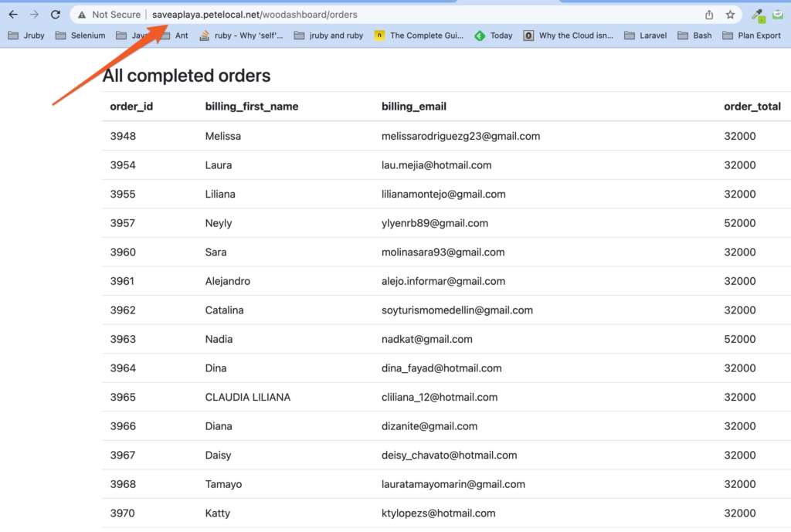Screen dimensions: 791x532
Task: Open the 'ruby - Why self' bookmark
Action: [241, 36]
